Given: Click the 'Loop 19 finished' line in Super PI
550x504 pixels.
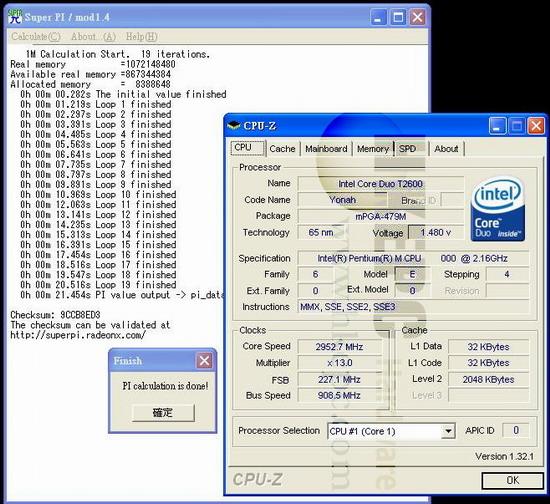Looking at the screenshot, I should (98, 284).
